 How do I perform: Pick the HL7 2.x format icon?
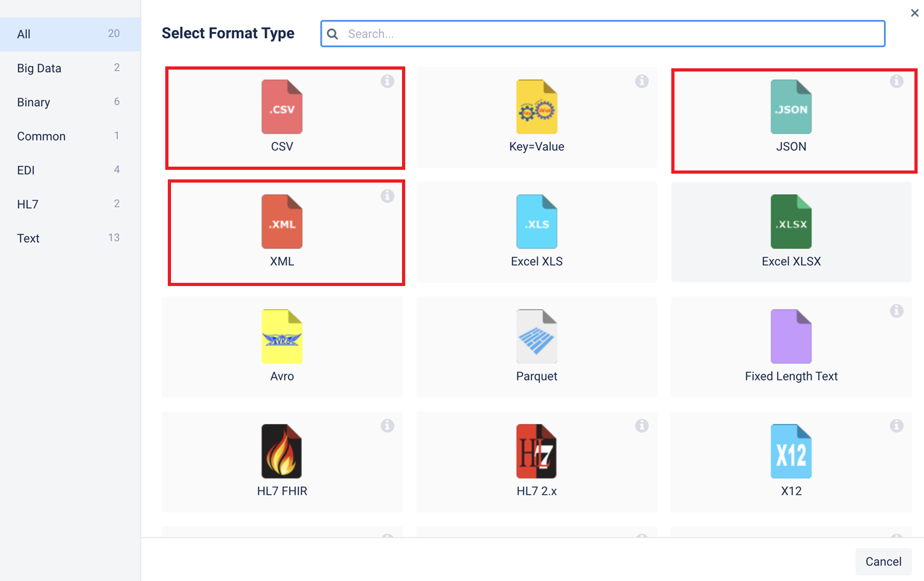click(537, 451)
